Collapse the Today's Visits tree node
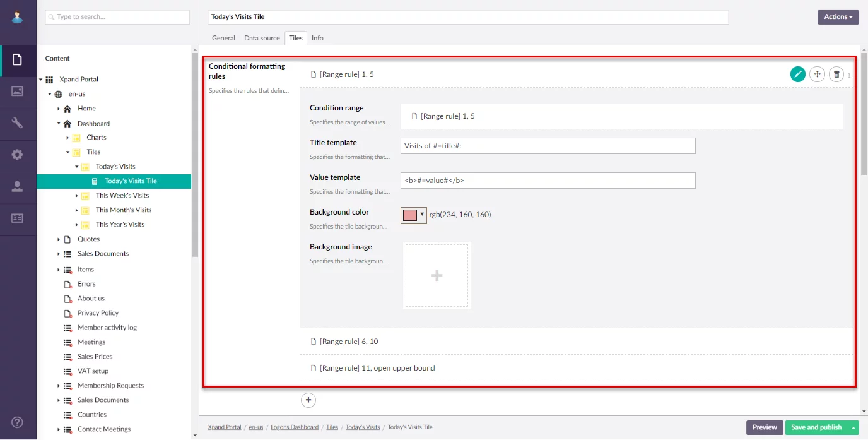 click(x=77, y=167)
